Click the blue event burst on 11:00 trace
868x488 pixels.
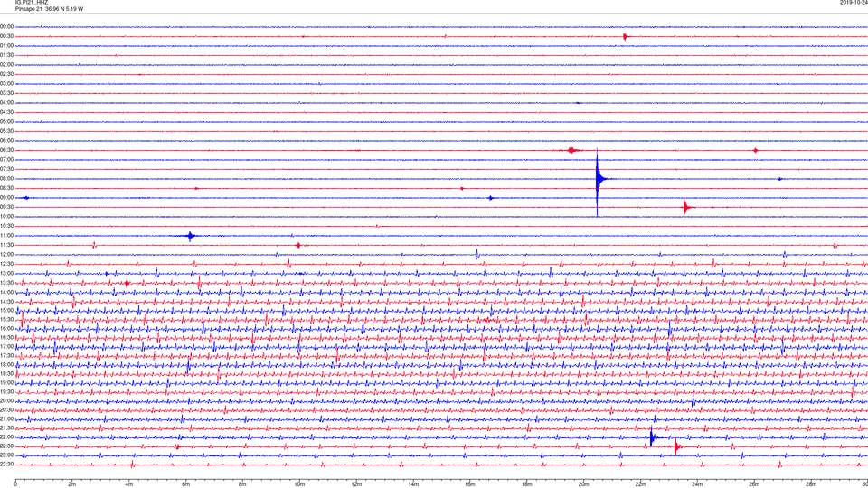[x=191, y=236]
